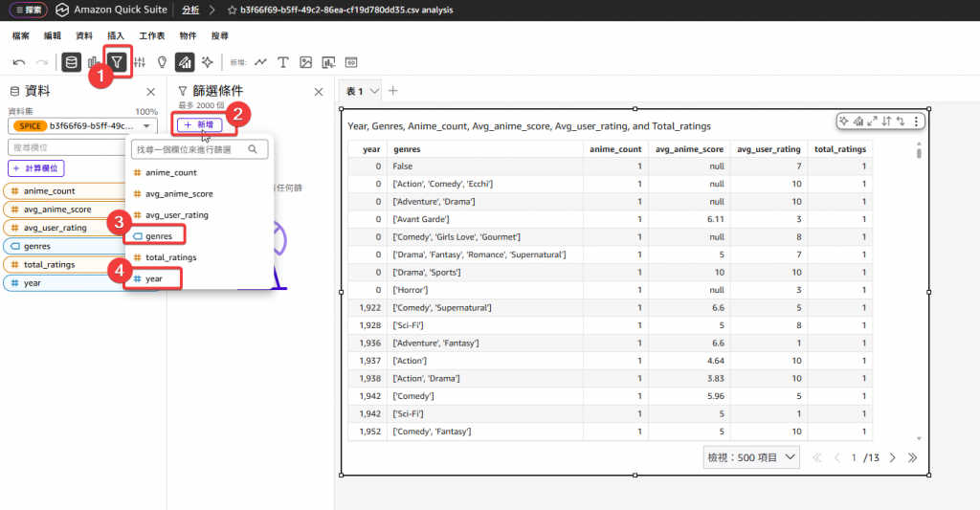This screenshot has width=980, height=510.
Task: Click the 計算欄位 calculated field button
Action: coord(36,168)
